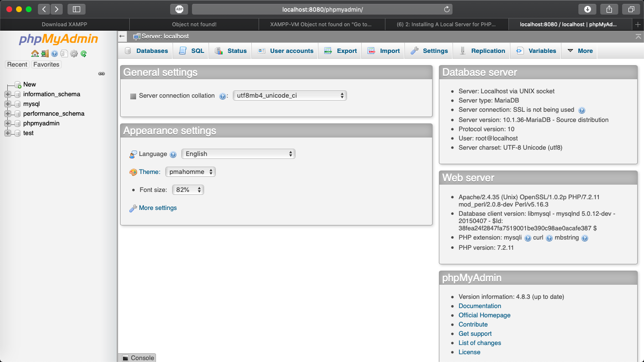Screen dimensions: 644x362
Task: Click the link chain icon in sidebar
Action: click(x=102, y=74)
